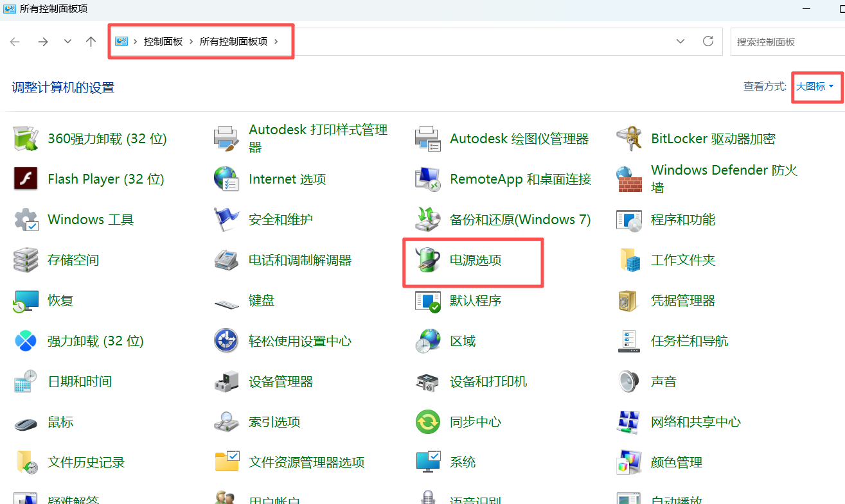Open the Flash Player (32 位) icon
This screenshot has width=845, height=504.
26,179
